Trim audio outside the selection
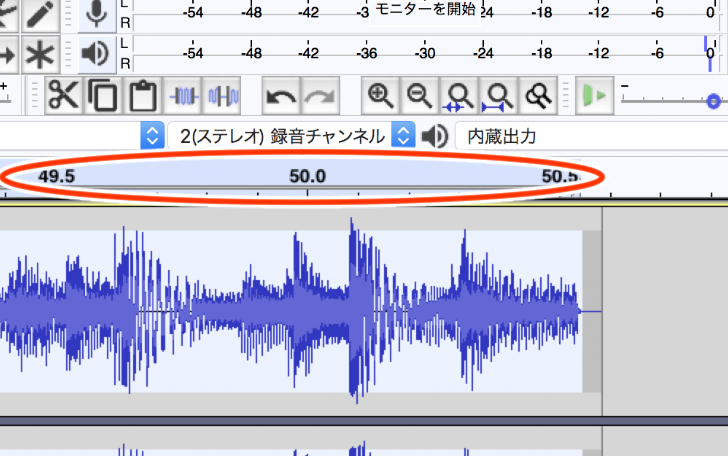728x456 pixels. coord(183,96)
